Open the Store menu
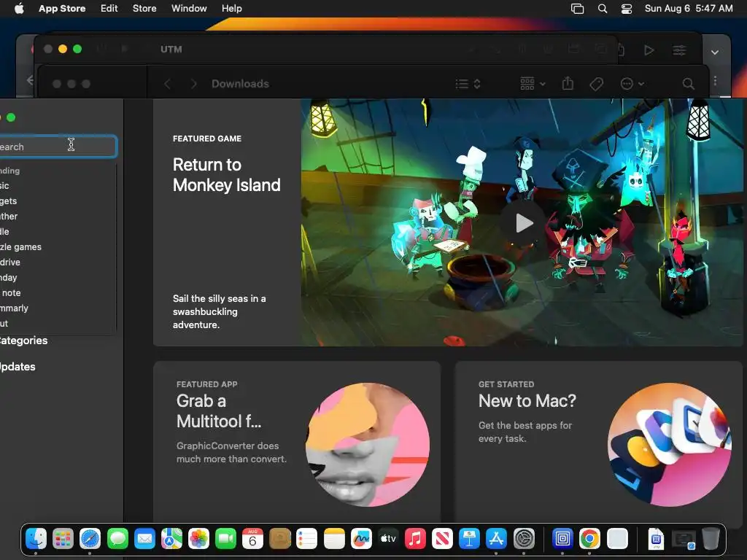Viewport: 747px width, 560px height. tap(144, 9)
